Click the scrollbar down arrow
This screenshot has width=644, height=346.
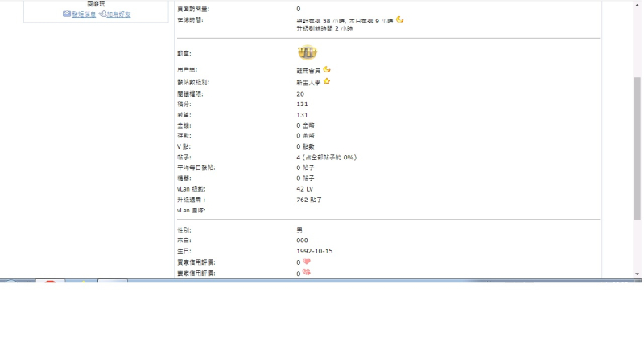click(637, 274)
